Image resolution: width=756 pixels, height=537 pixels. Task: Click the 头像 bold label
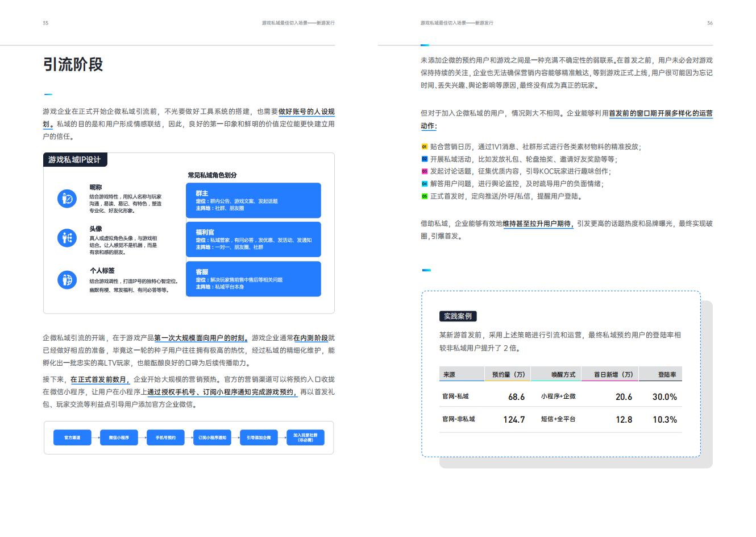[x=95, y=229]
